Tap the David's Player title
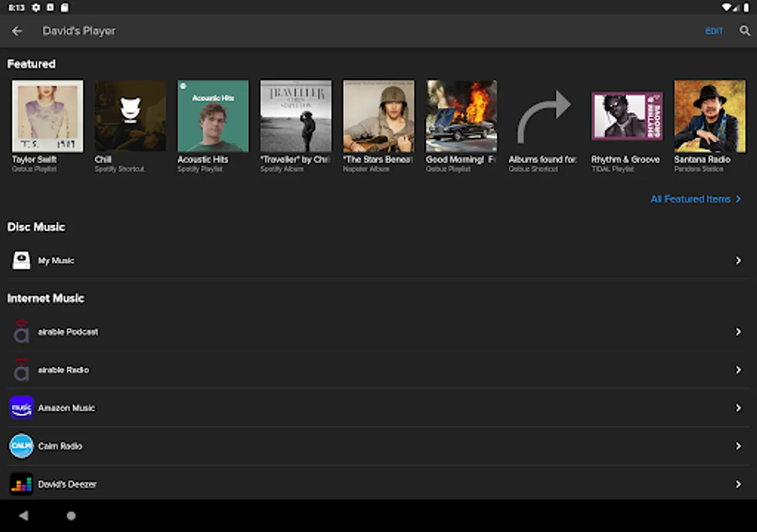The image size is (757, 532). 79,31
